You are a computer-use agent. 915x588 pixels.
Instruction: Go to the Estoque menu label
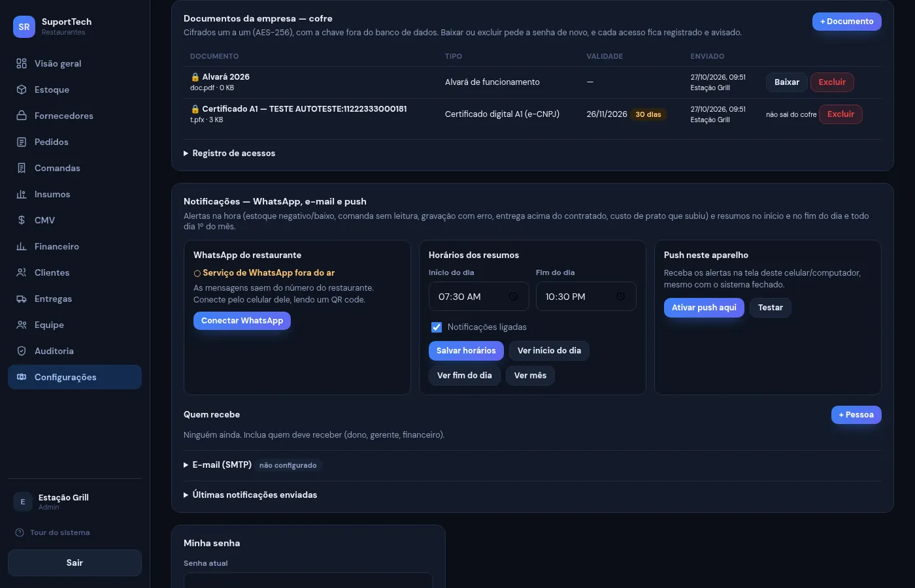[52, 90]
